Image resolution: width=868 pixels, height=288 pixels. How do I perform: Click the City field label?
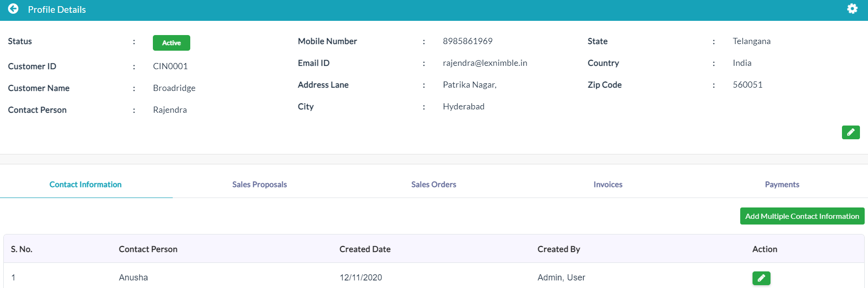tap(306, 107)
